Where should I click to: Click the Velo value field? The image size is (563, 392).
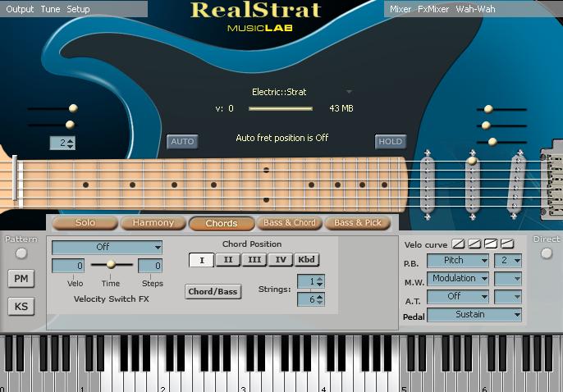coord(68,266)
